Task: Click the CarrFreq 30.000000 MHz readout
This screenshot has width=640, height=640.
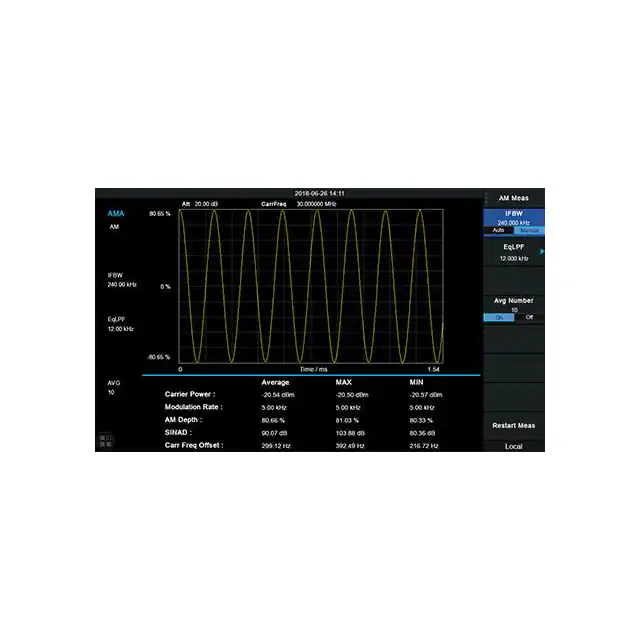Action: (300, 203)
